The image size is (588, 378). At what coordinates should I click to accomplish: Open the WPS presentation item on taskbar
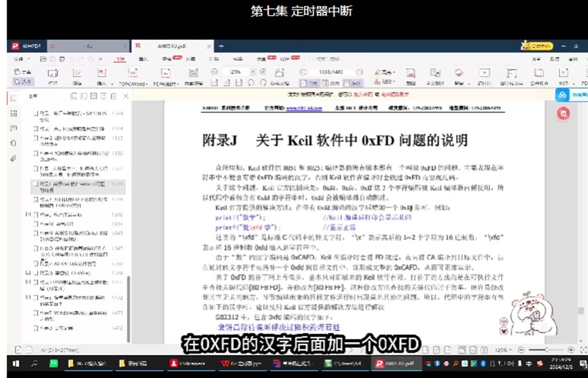(x=241, y=363)
